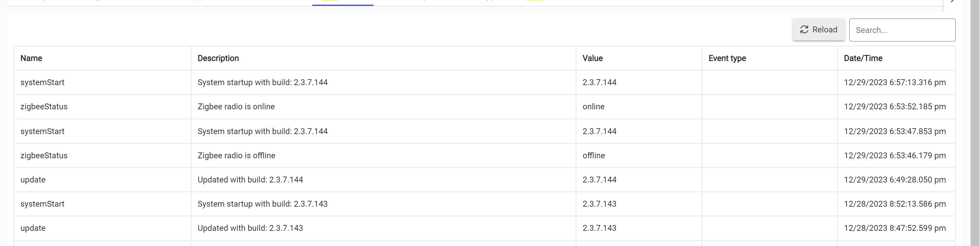This screenshot has height=246, width=980.
Task: Focus the Search input field
Action: 901,30
